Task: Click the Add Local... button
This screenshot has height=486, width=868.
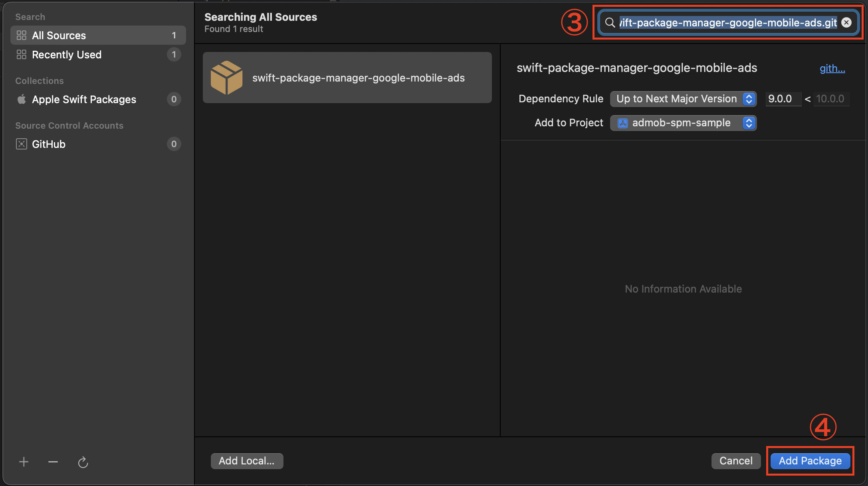Action: point(247,461)
